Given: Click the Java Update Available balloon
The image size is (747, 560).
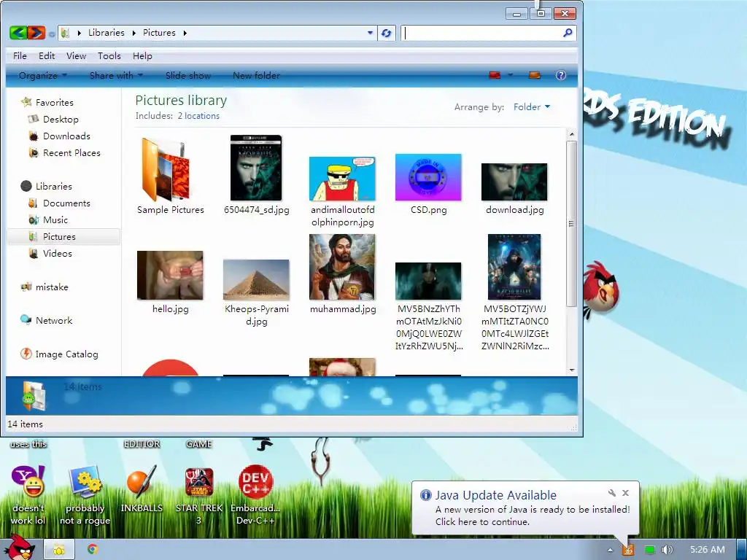Looking at the screenshot, I should (x=525, y=508).
